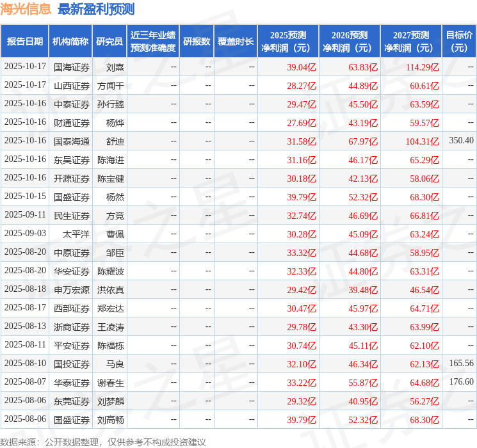Click analyst name 陈海进

click(111, 160)
